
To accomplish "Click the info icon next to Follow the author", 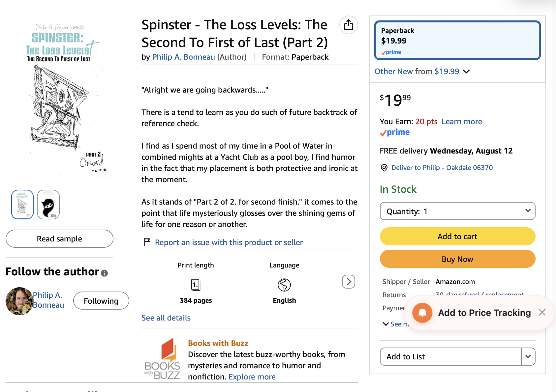I will coord(104,273).
